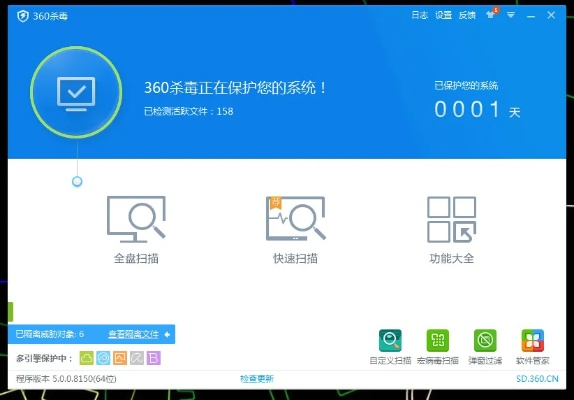The height and width of the screenshot is (400, 574).
Task: Open the 反馈 feedback menu
Action: click(x=467, y=15)
